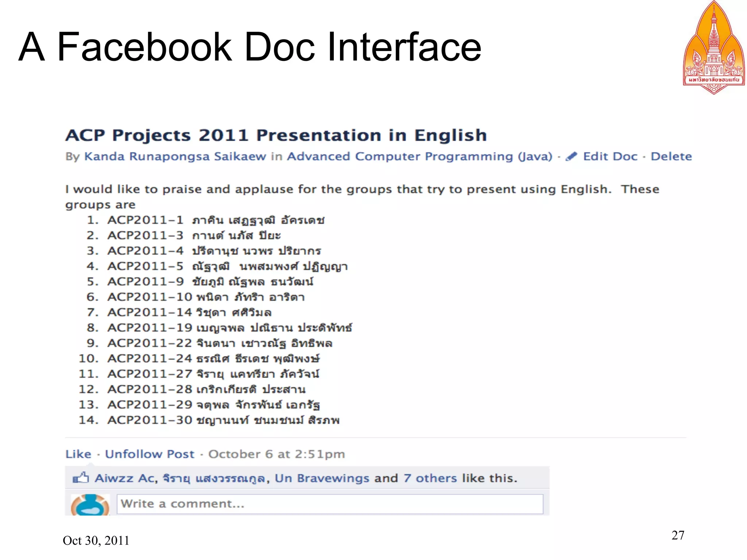Click the doc title ACP Projects 2011 Presentation in English

point(276,135)
